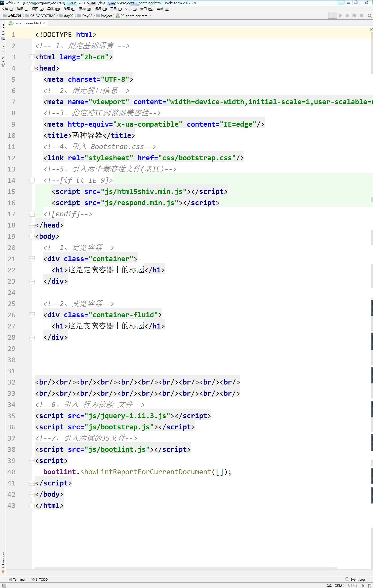The height and width of the screenshot is (588, 373).
Task: Run with coverage icon in toolbar
Action: pyautogui.click(x=354, y=16)
